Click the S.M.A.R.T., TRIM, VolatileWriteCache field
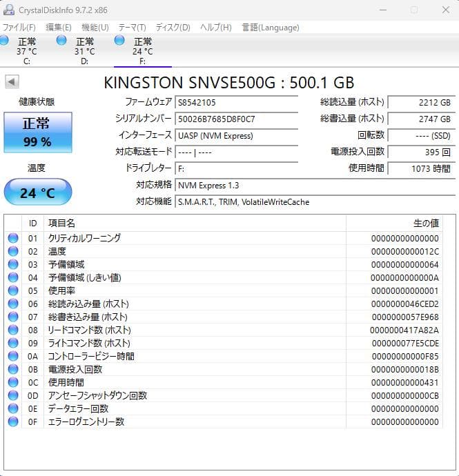Image resolution: width=459 pixels, height=476 pixels. [315, 201]
